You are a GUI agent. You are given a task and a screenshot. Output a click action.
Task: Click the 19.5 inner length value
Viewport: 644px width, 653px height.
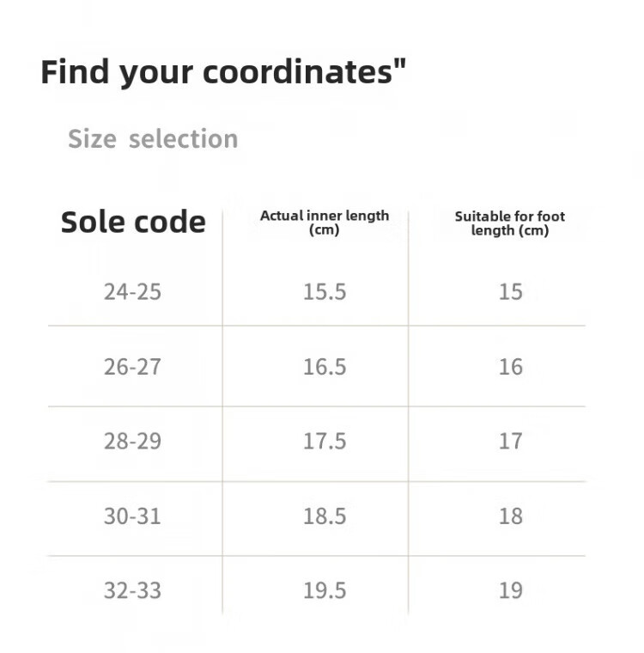coord(325,591)
